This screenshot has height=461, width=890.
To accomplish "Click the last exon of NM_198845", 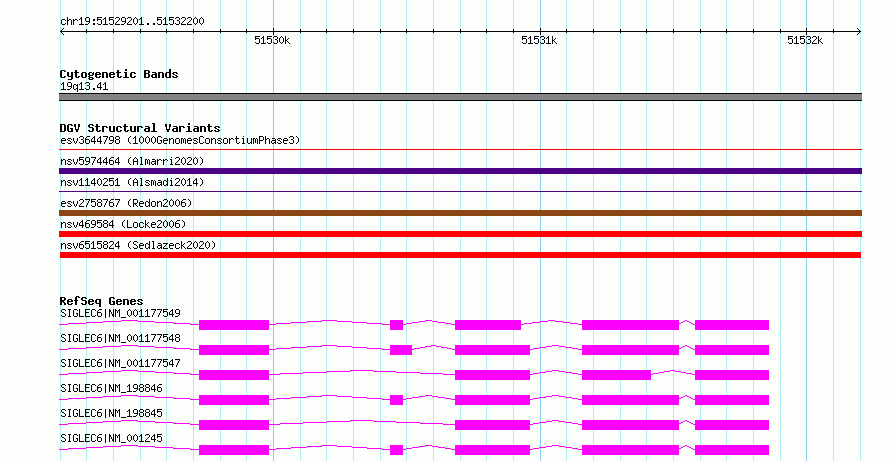I will [732, 425].
